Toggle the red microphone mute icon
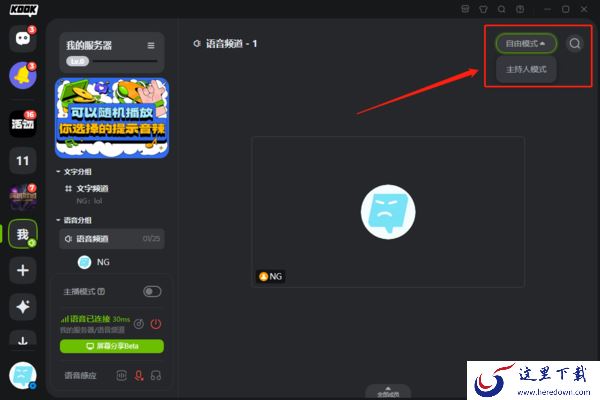 (x=139, y=376)
